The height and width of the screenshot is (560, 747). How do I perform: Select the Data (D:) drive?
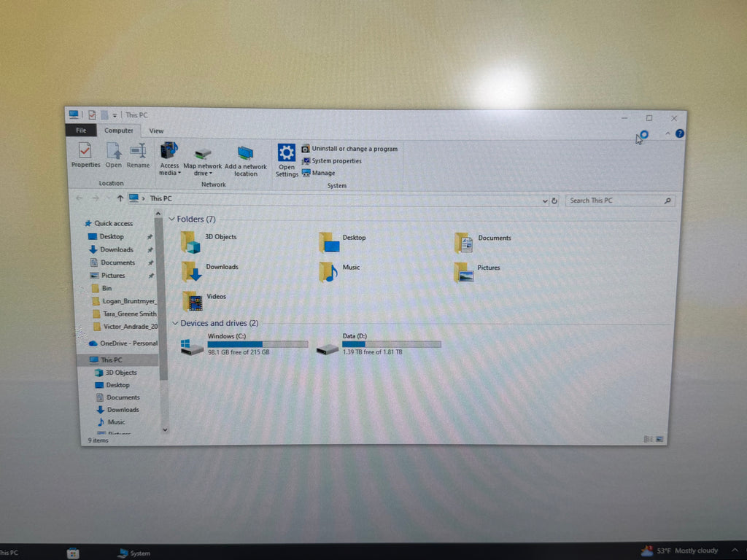379,344
